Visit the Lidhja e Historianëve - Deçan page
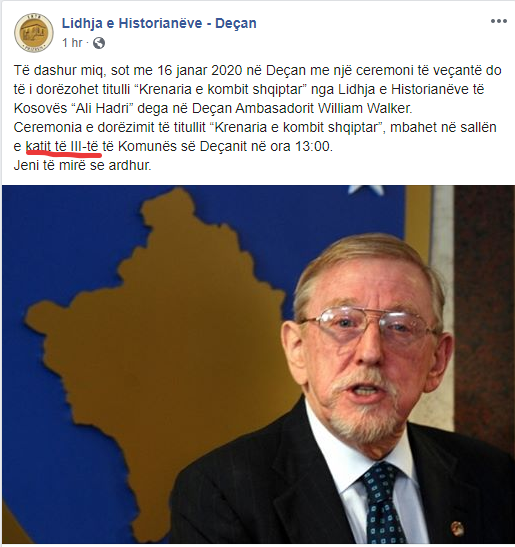This screenshot has width=515, height=547. click(159, 23)
